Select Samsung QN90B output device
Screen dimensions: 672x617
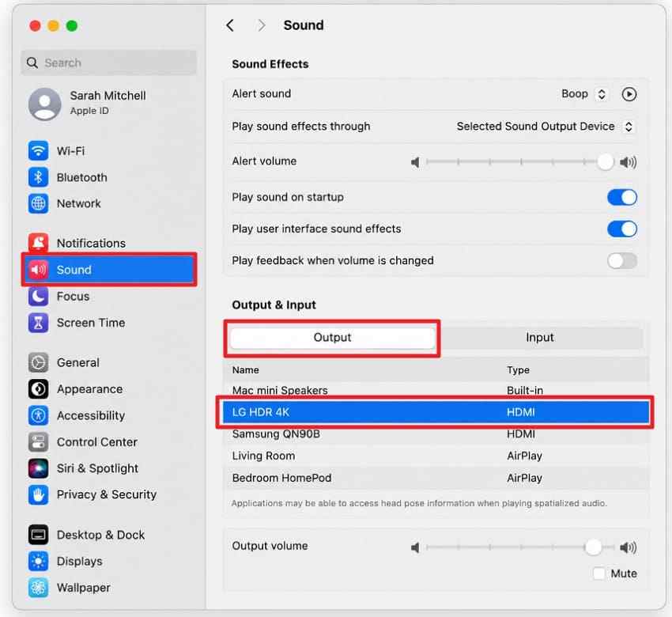click(436, 434)
